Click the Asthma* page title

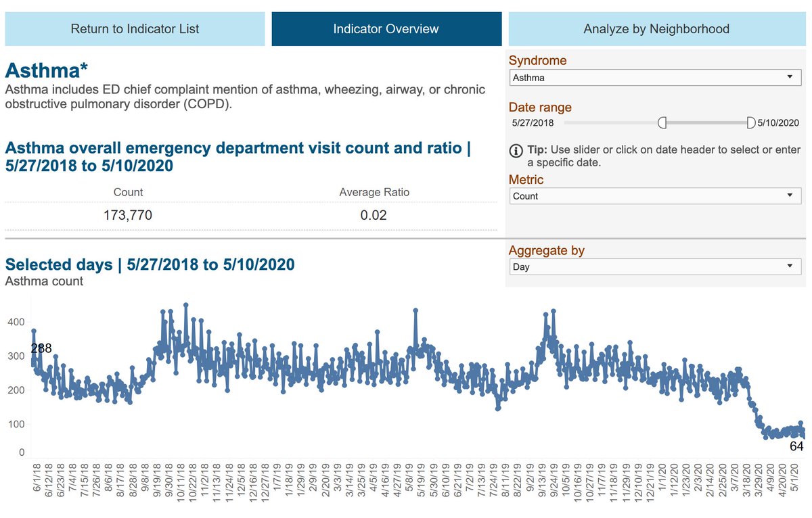pos(47,70)
